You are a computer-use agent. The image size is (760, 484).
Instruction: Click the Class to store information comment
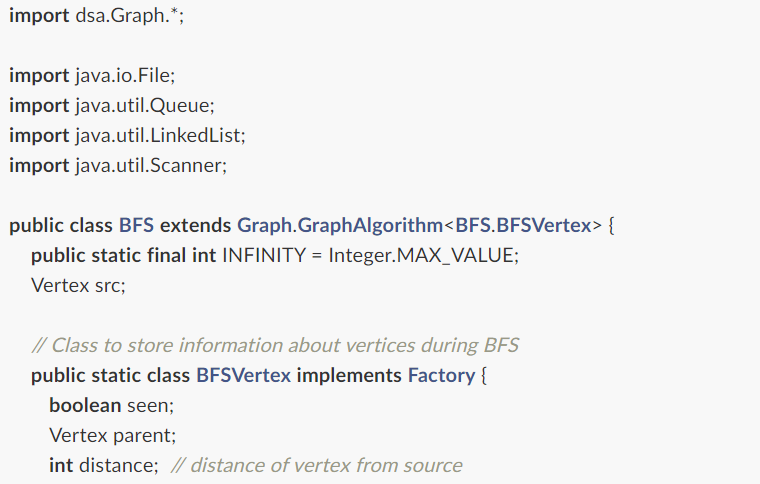click(275, 345)
